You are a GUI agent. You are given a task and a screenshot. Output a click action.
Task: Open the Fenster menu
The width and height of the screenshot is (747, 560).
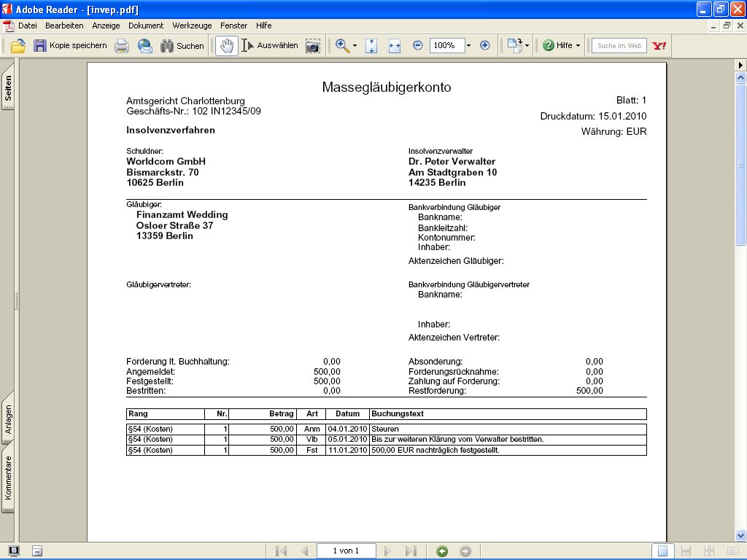click(233, 26)
